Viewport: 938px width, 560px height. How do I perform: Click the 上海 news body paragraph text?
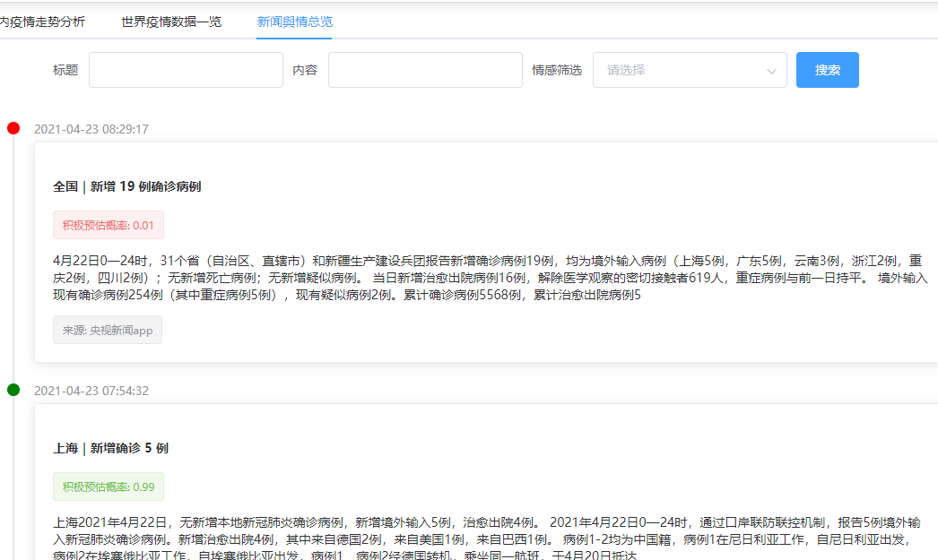pyautogui.click(x=488, y=539)
